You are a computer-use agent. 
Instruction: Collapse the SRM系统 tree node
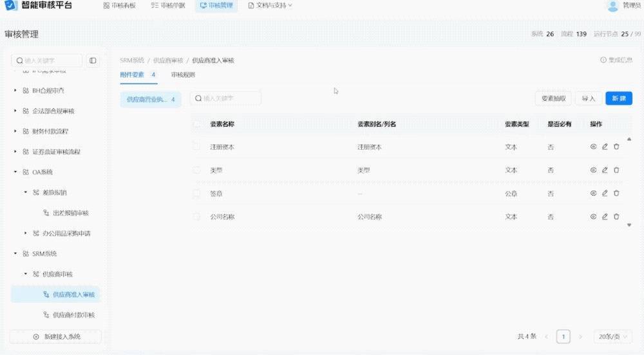coord(15,253)
